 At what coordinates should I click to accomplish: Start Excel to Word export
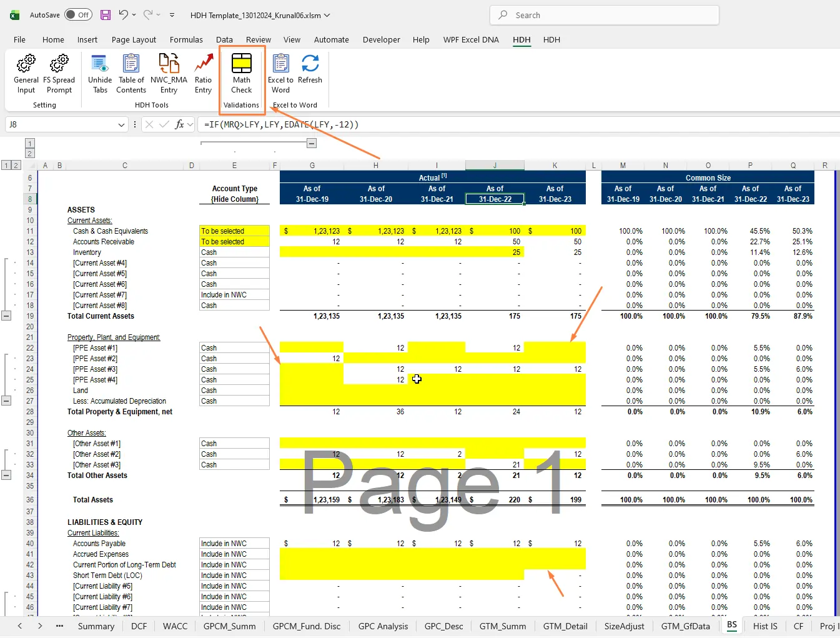280,74
